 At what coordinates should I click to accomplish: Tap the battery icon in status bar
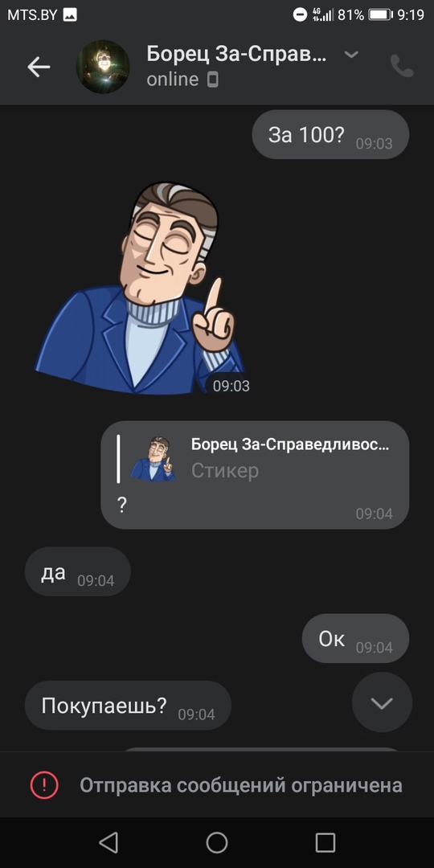(380, 15)
